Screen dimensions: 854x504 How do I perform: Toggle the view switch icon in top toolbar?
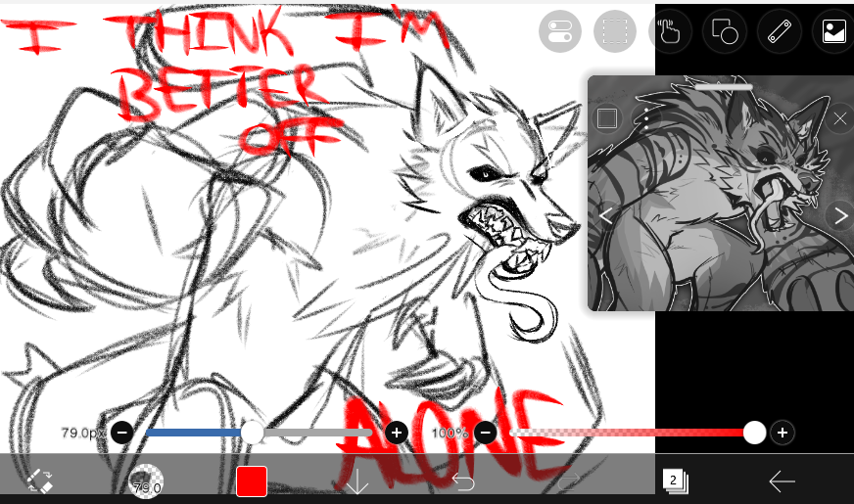(x=560, y=31)
